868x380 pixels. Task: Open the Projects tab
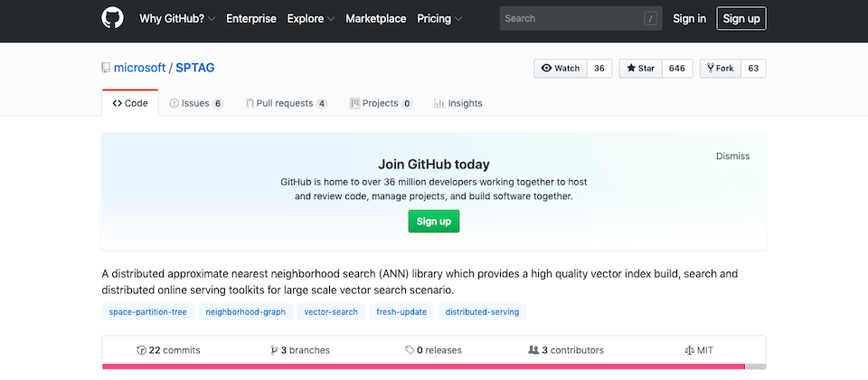point(381,103)
